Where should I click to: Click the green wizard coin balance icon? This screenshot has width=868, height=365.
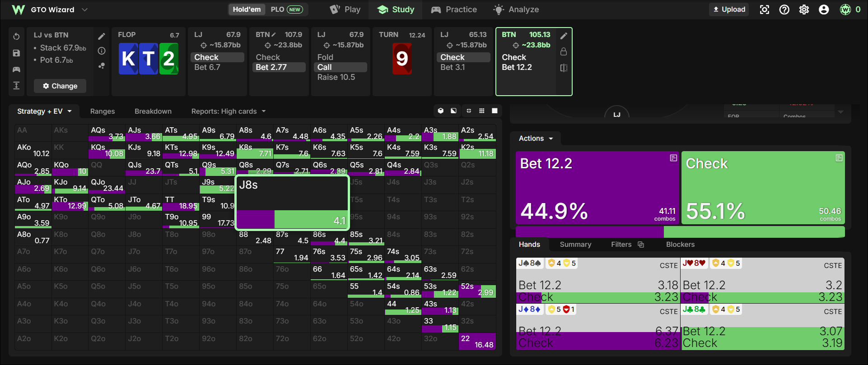[x=845, y=9]
